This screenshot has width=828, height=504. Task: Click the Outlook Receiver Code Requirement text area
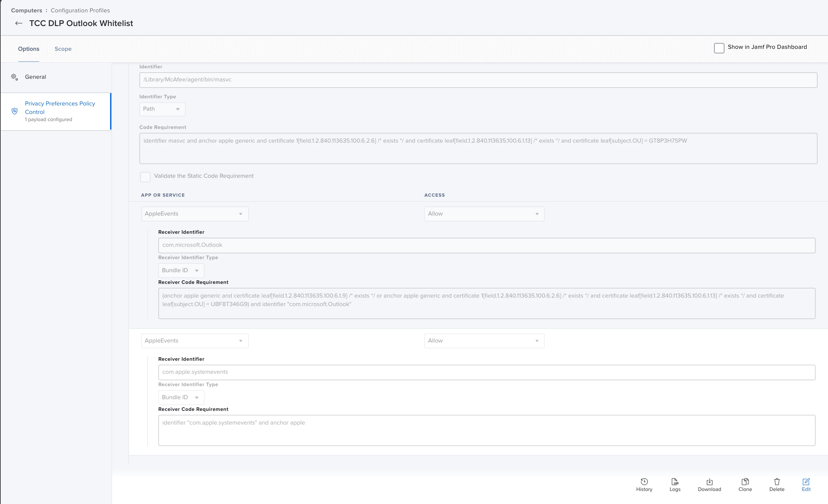[487, 303]
